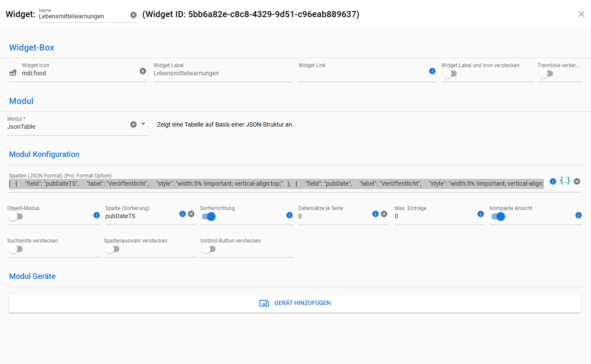Toggle the Sortierrichtung switch
This screenshot has width=591, height=364.
pyautogui.click(x=208, y=216)
